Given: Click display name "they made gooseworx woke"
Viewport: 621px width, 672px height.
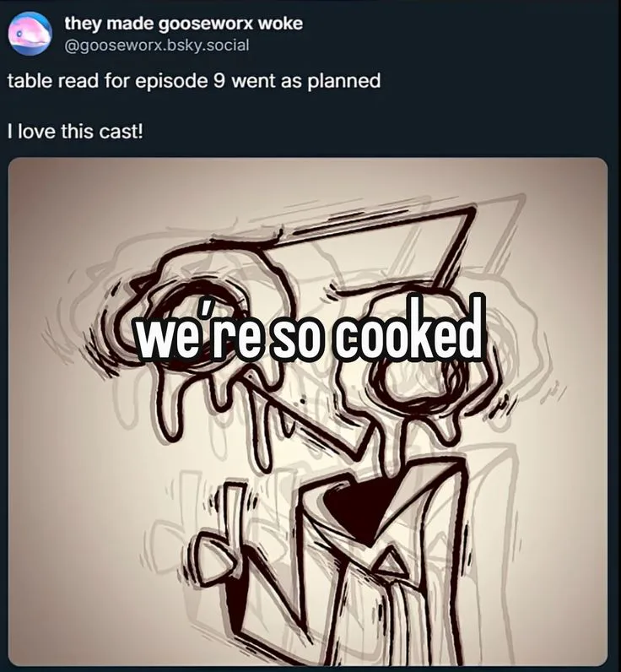Looking at the screenshot, I should click(183, 24).
